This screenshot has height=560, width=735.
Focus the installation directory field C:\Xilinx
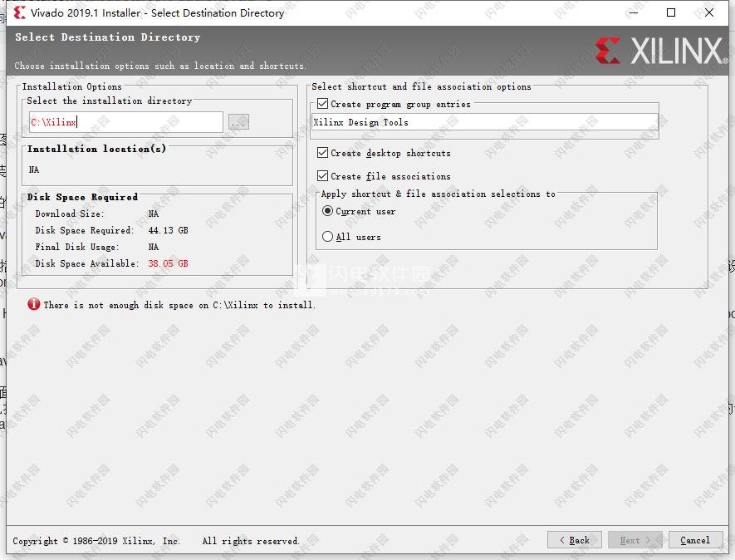click(x=125, y=122)
